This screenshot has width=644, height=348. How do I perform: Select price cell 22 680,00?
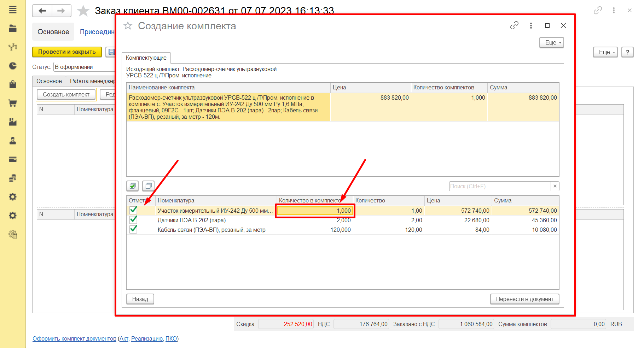[458, 220]
